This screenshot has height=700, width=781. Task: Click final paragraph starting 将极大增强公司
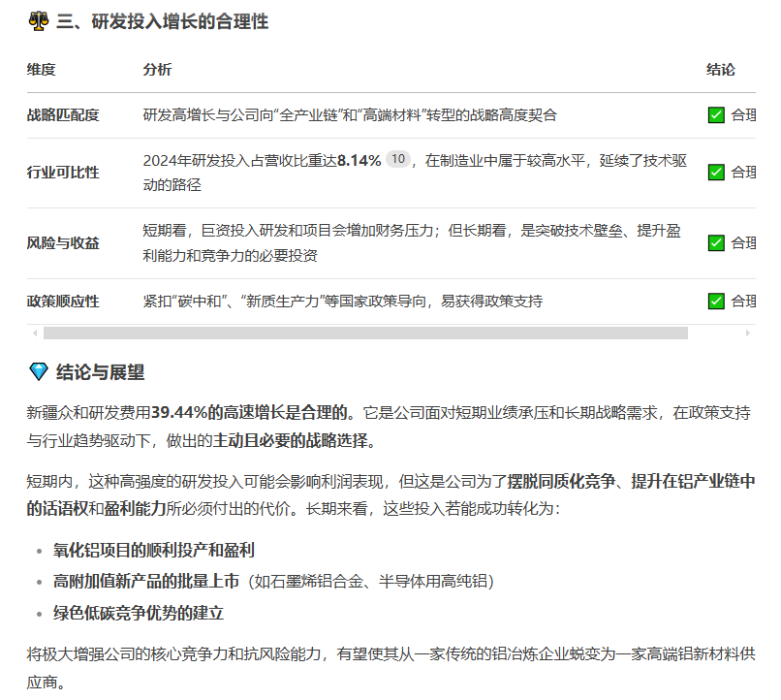coord(391,668)
